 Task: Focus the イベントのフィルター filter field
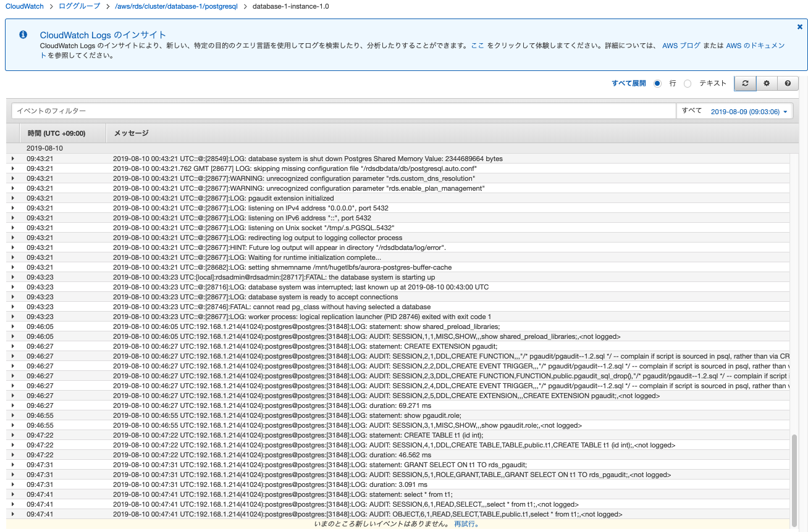tap(344, 111)
